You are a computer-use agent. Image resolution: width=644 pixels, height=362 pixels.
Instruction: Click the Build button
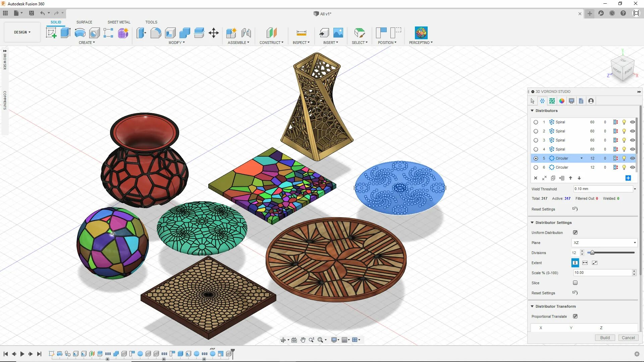click(x=605, y=338)
